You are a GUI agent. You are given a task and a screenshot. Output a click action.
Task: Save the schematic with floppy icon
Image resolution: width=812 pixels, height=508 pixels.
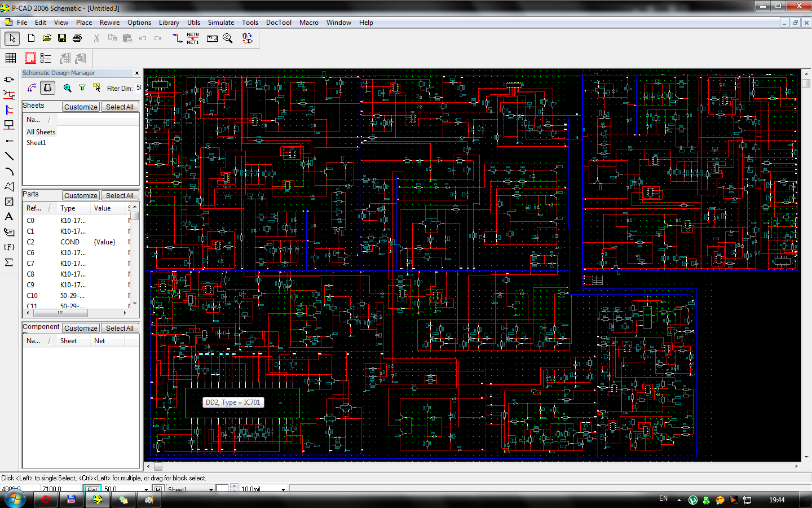click(x=62, y=38)
